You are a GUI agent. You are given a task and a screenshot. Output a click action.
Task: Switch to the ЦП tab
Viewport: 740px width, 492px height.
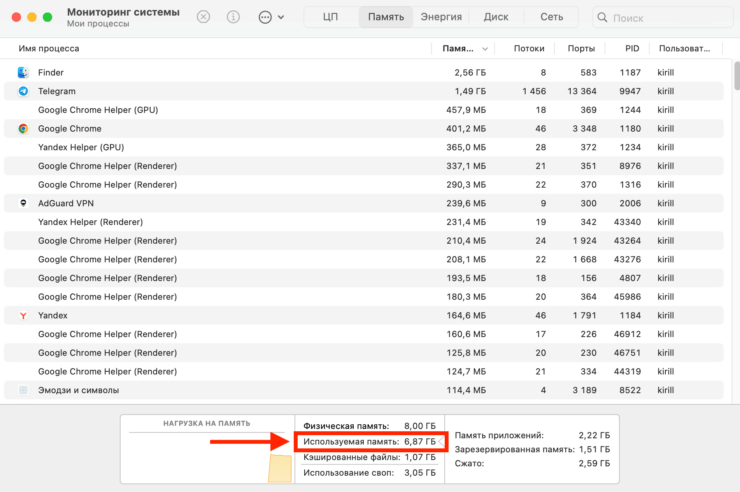pos(330,17)
